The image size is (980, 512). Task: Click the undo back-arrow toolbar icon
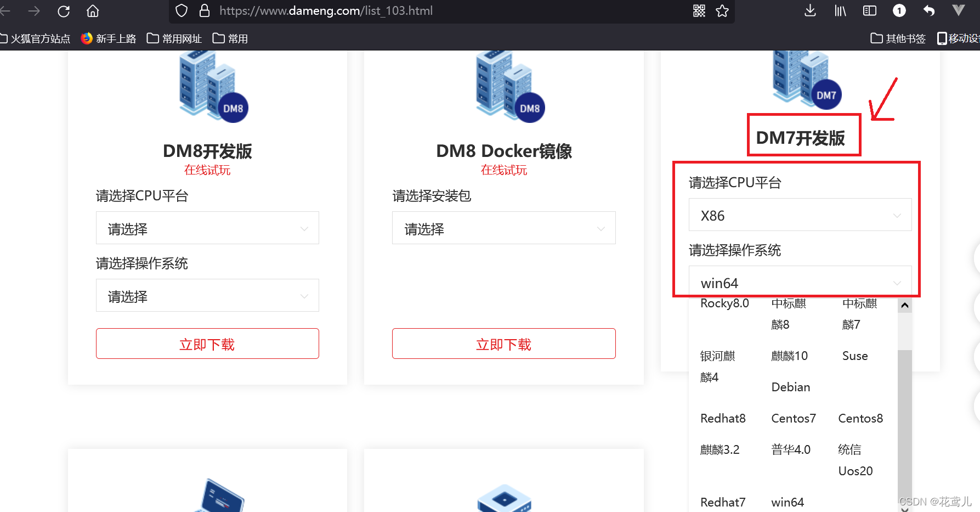[929, 11]
